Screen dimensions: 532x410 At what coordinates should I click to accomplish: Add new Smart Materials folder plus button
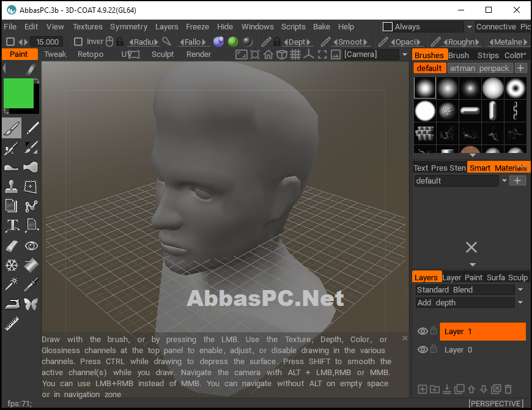(x=517, y=181)
